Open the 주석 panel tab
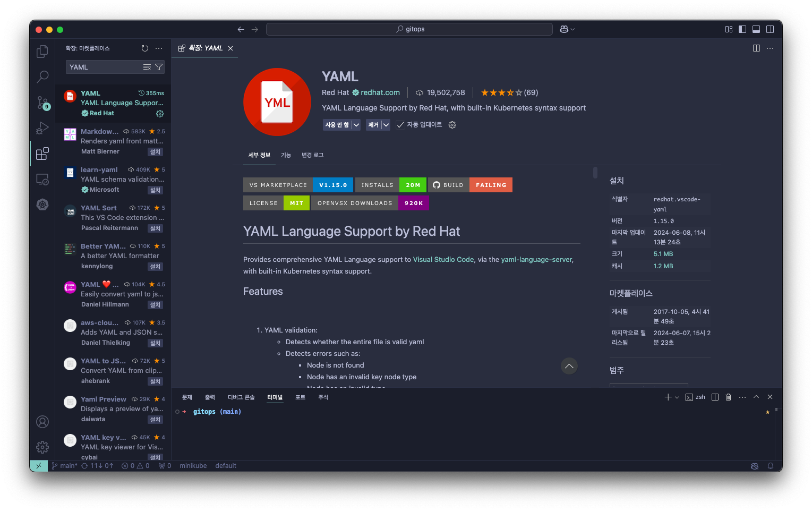This screenshot has height=511, width=812. click(x=323, y=397)
